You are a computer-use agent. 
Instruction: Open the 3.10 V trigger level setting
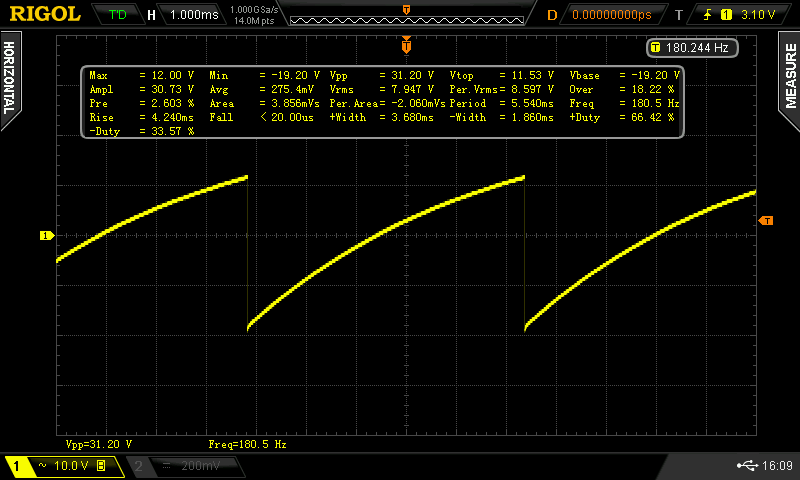(760, 15)
